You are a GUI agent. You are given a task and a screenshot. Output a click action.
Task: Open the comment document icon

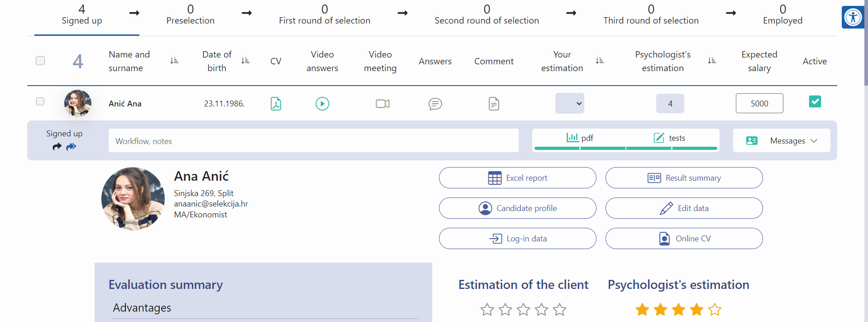point(494,104)
